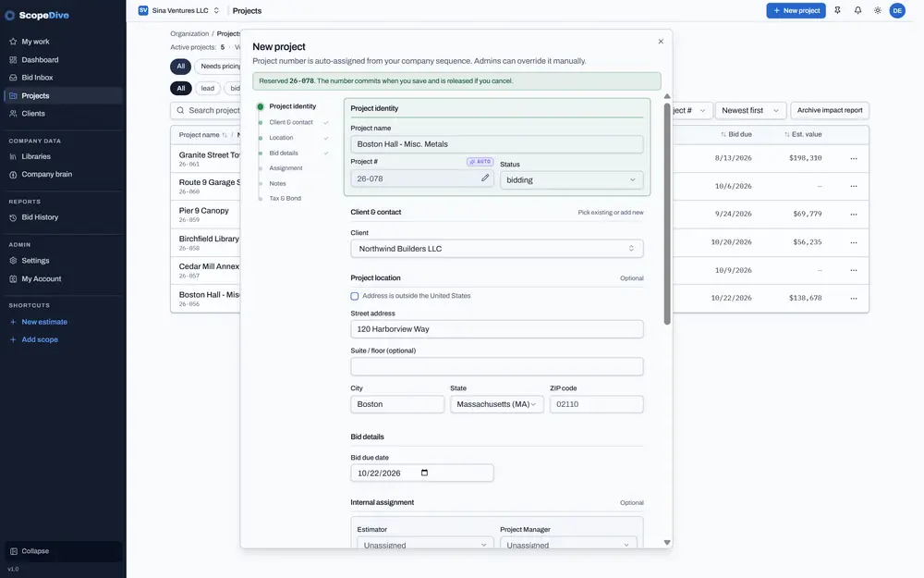Viewport: 924px width, 578px height.
Task: Open row menu for 10/20/2026 project
Action: tap(853, 242)
